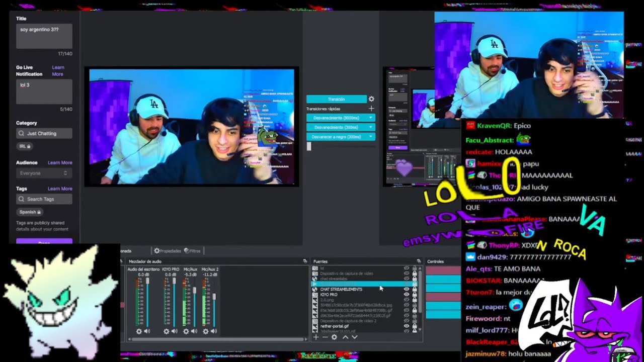The height and width of the screenshot is (362, 644).
Task: Toggle lock on lol source
Action: tap(415, 268)
